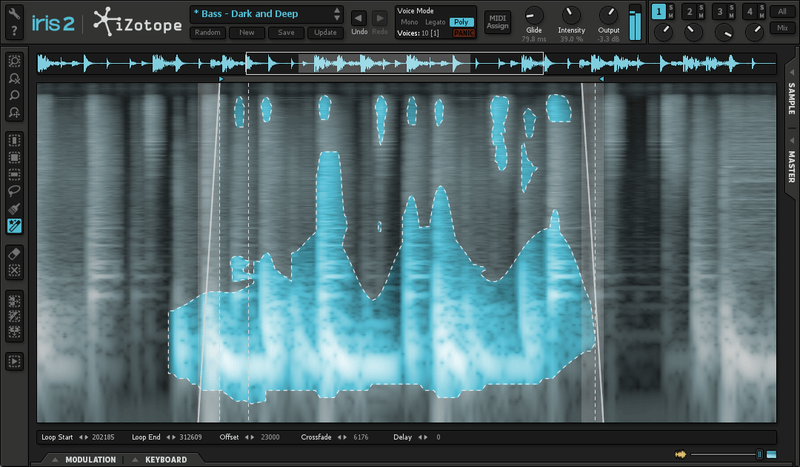This screenshot has width=800, height=467.
Task: Open the preset name dropdown
Action: 265,14
